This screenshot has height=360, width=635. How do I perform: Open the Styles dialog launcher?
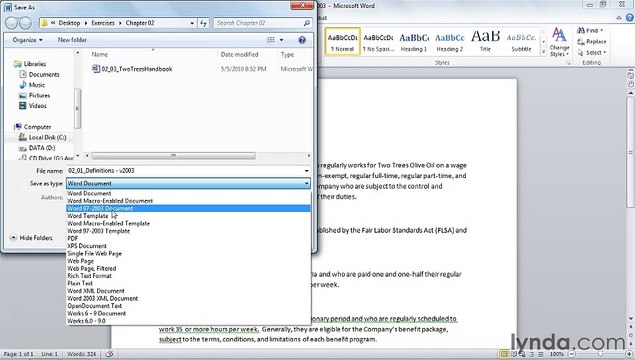pos(569,63)
